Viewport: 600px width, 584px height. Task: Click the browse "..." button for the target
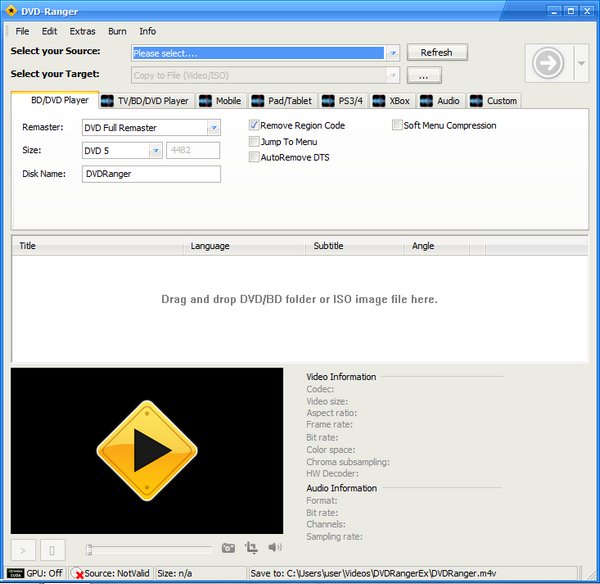(424, 75)
